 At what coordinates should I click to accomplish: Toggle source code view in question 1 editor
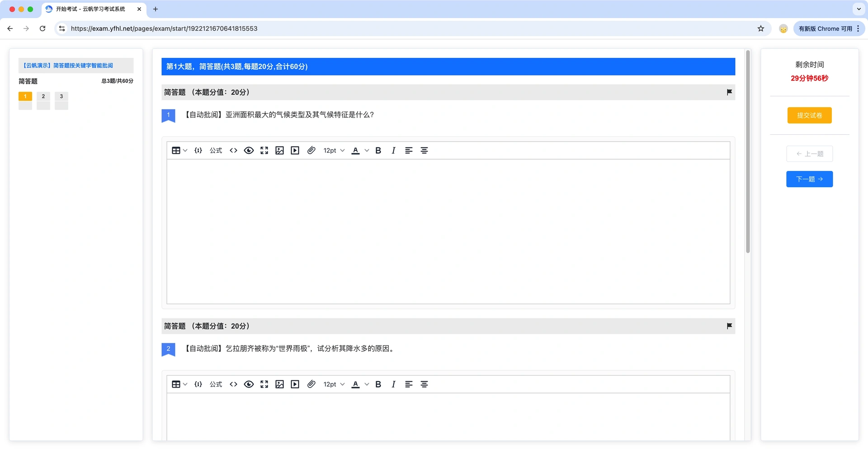pyautogui.click(x=233, y=151)
